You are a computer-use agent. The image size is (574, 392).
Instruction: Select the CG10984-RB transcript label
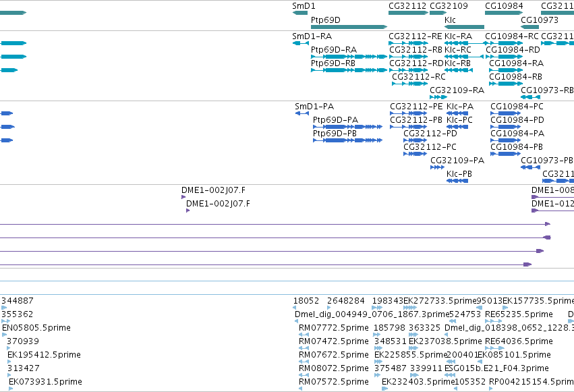(515, 77)
